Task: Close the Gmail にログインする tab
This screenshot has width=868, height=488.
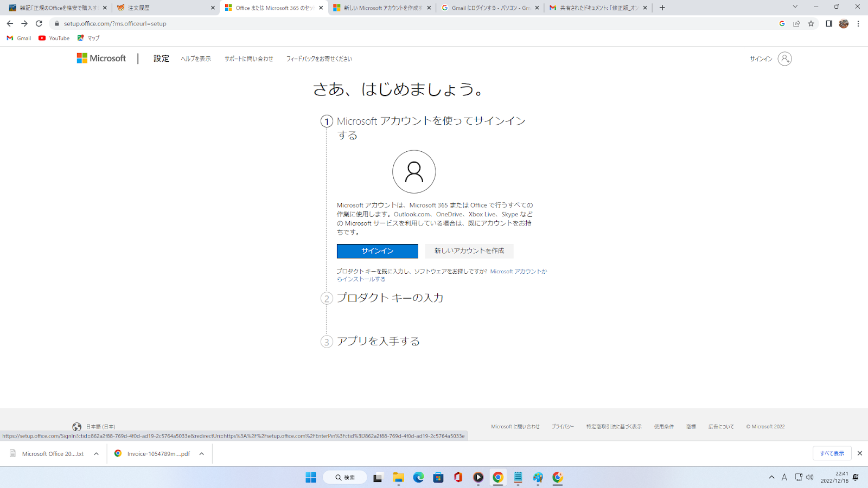Action: pos(537,8)
